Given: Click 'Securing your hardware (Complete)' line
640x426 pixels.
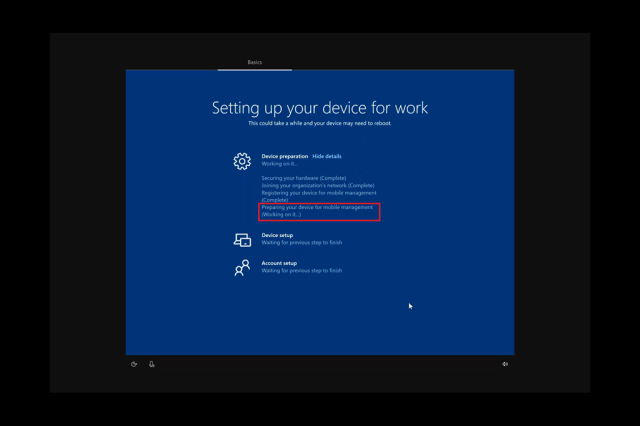Looking at the screenshot, I should coord(304,178).
